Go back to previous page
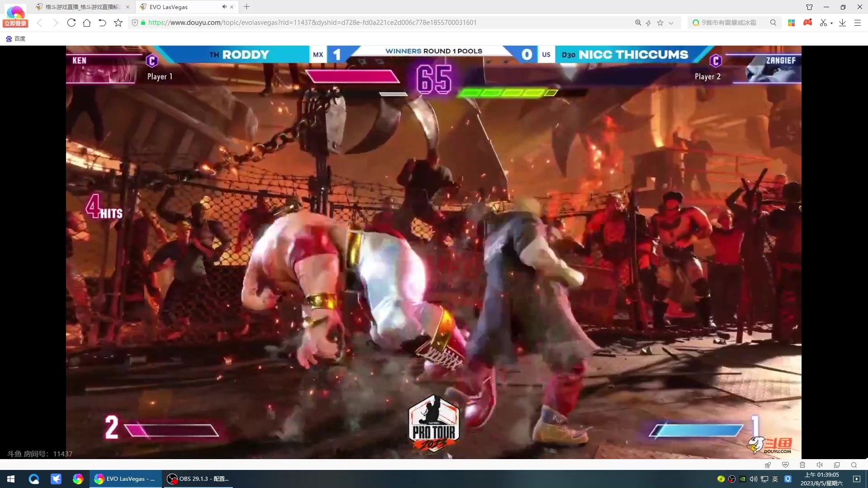 click(x=39, y=23)
